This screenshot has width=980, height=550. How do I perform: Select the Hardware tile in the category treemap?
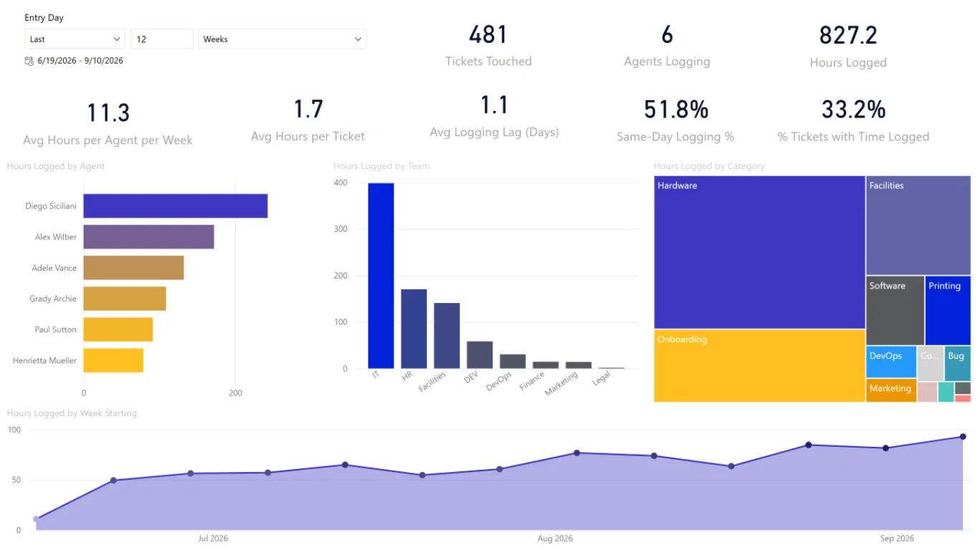(759, 252)
